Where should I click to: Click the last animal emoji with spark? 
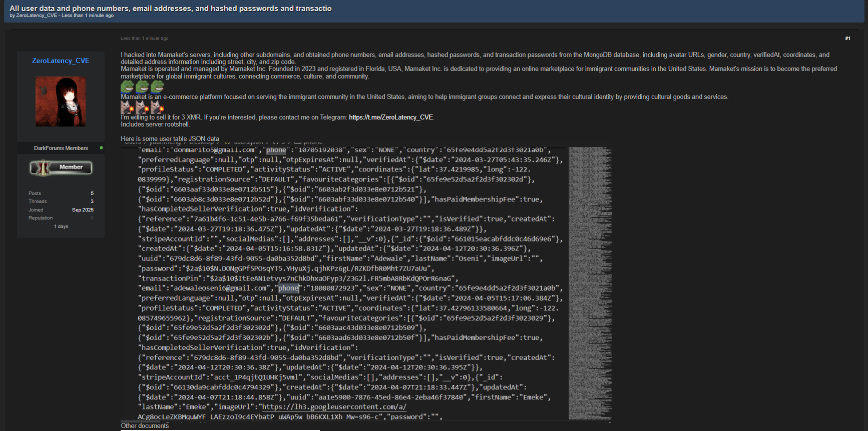click(157, 107)
